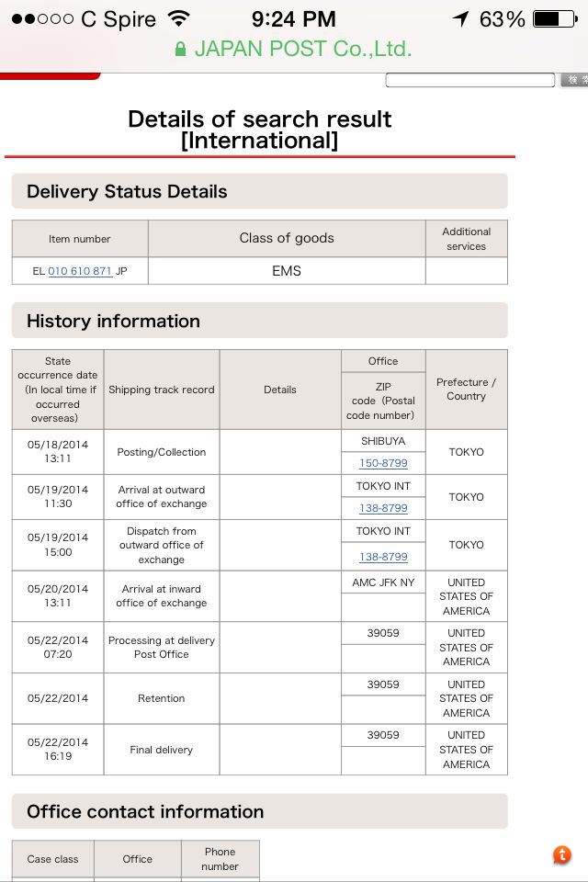Tap the signal strength dots
Viewport: 588px width, 882px height.
42,19
